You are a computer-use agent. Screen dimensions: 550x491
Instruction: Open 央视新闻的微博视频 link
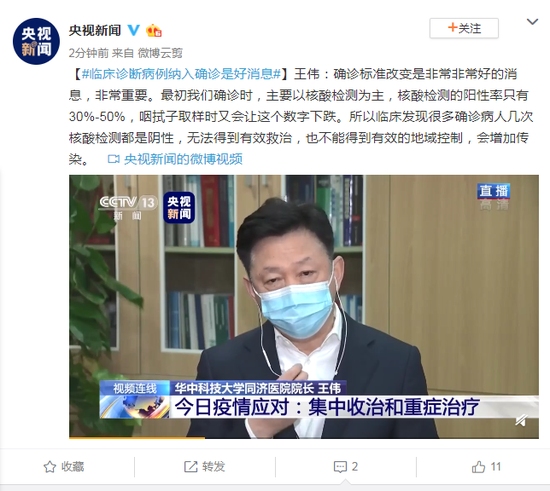[183, 159]
